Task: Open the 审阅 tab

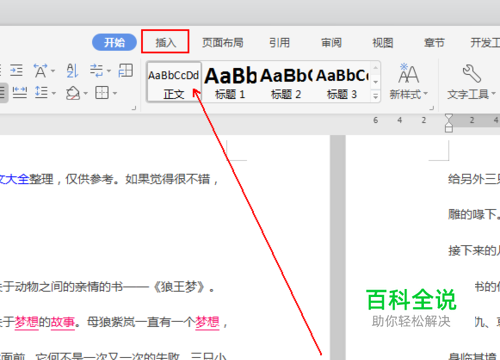Action: [331, 43]
